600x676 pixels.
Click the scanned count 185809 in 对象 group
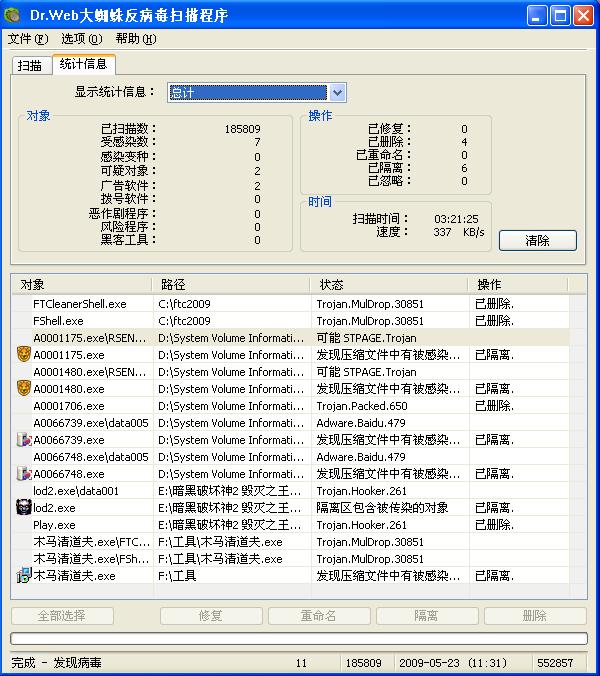coord(242,129)
